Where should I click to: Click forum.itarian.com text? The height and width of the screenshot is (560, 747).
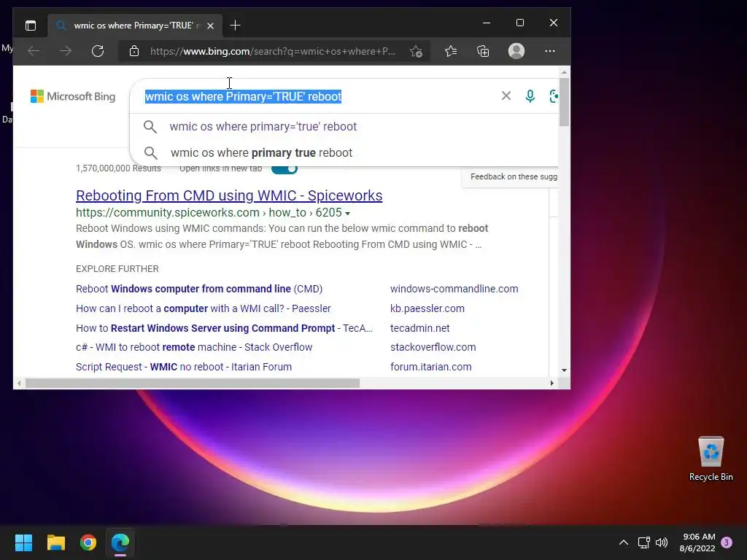coord(430,367)
